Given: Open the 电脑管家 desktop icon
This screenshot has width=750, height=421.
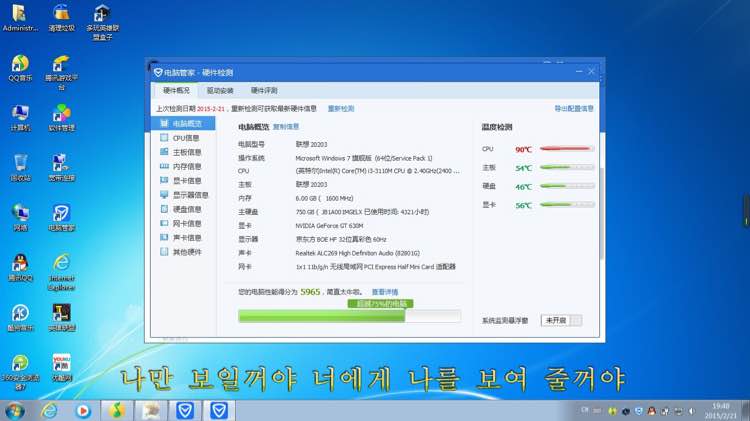Looking at the screenshot, I should pyautogui.click(x=61, y=218).
